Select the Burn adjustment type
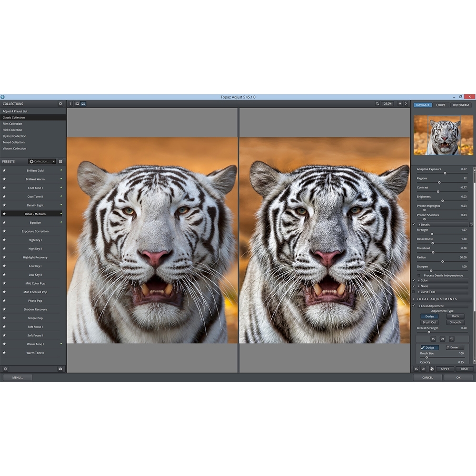The width and height of the screenshot is (476, 476). pyautogui.click(x=455, y=316)
